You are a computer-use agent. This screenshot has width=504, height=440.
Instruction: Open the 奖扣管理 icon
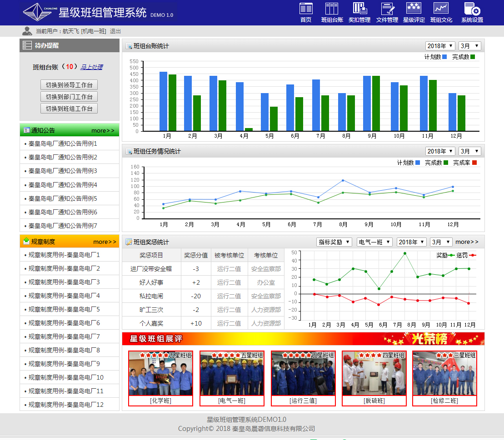[359, 9]
